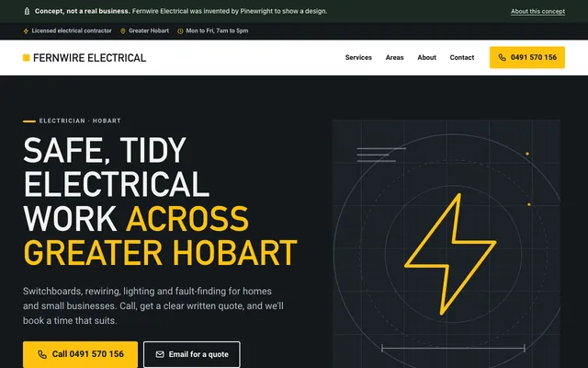Click the phone icon in hero Call button
Viewport: 588px width, 368px height.
point(42,354)
